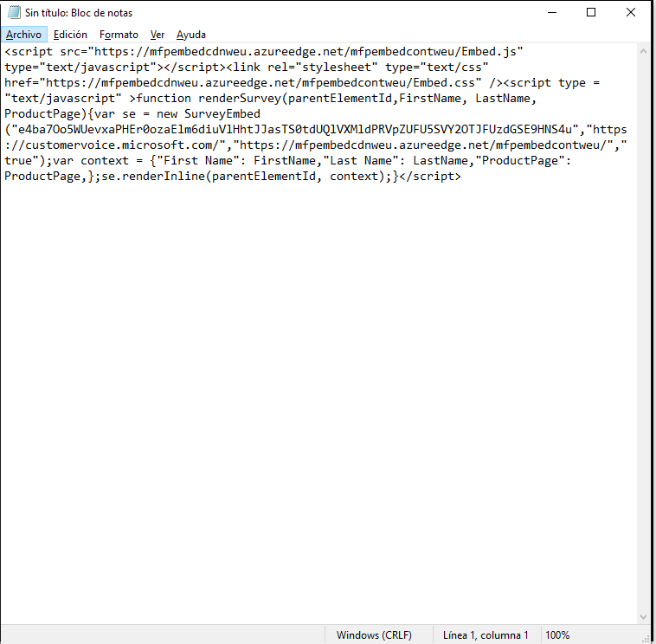Close the Bloc de notas window

[631, 13]
